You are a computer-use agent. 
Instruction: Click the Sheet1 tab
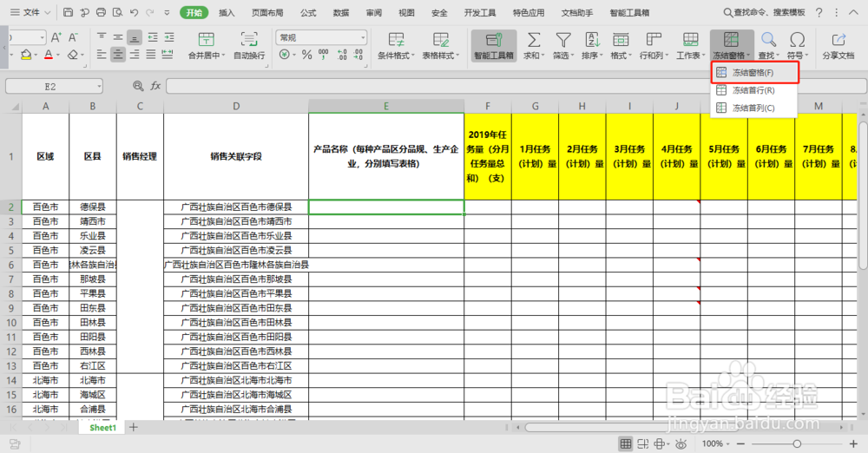[103, 428]
